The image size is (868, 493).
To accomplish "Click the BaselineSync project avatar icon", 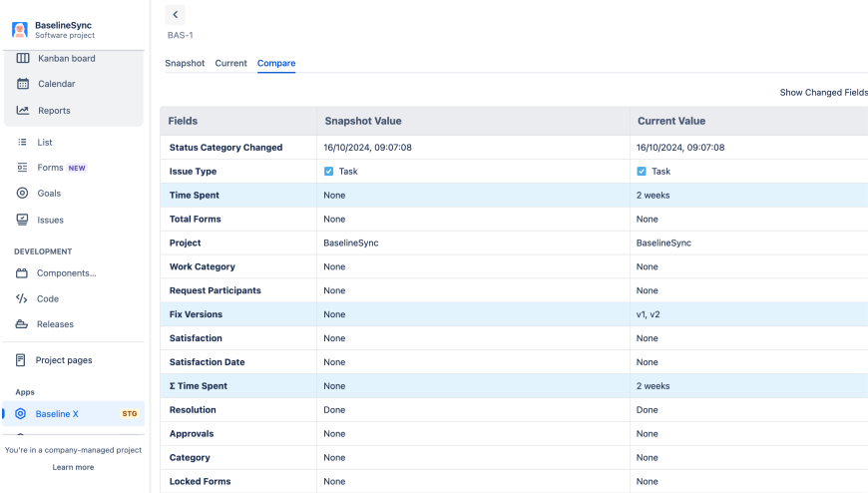I will 20,30.
